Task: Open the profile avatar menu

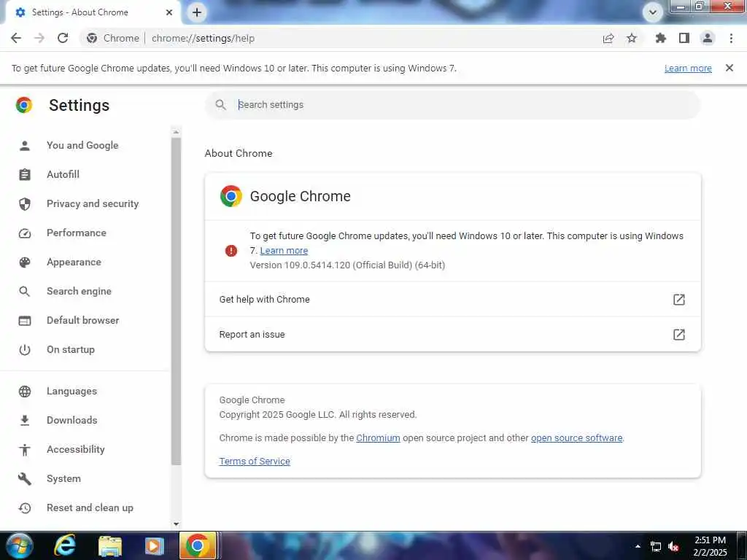Action: [708, 38]
